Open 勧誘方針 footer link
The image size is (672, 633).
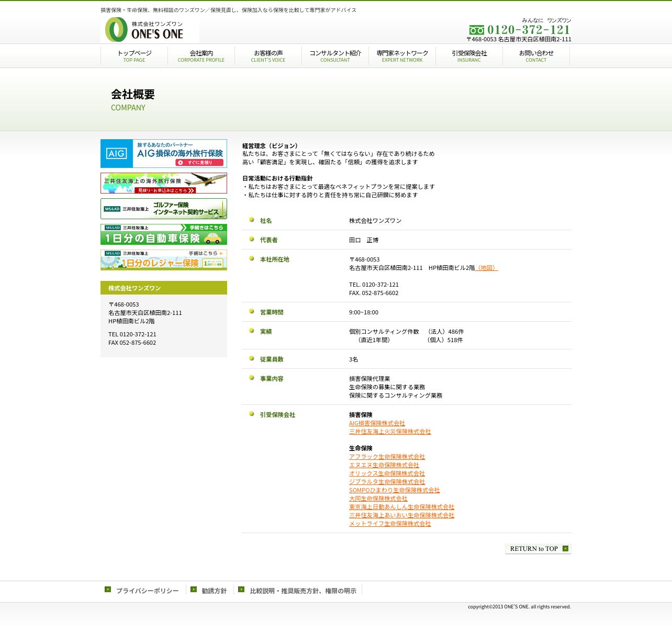(x=214, y=591)
